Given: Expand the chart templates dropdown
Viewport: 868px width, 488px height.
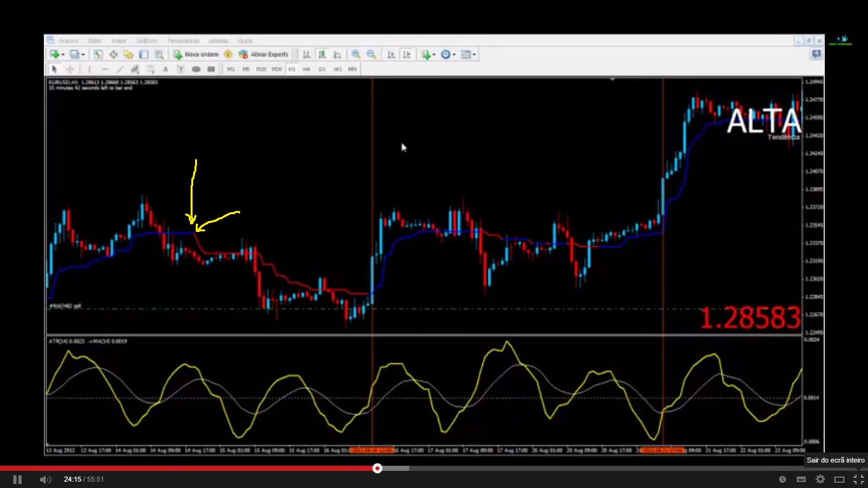Looking at the screenshot, I should click(474, 55).
